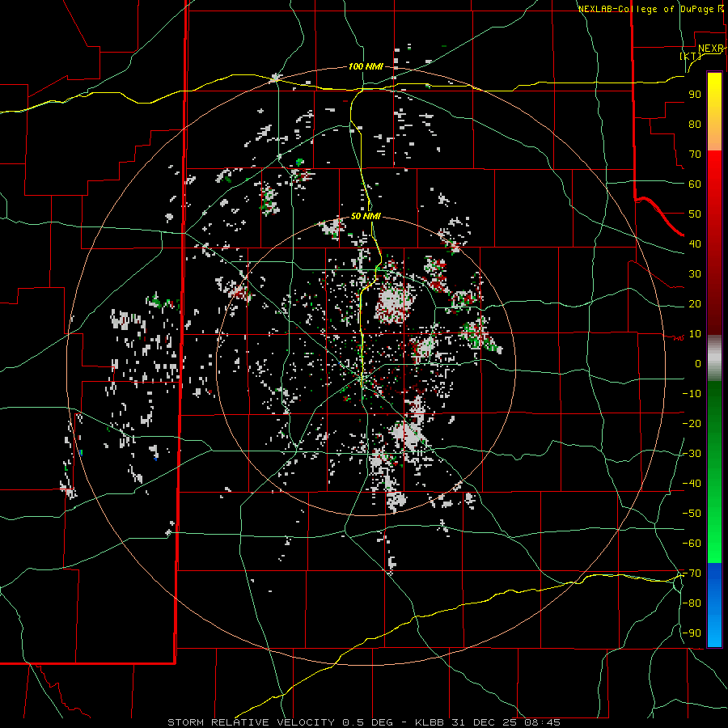Click the 80 value on the velocity scale

[695, 124]
